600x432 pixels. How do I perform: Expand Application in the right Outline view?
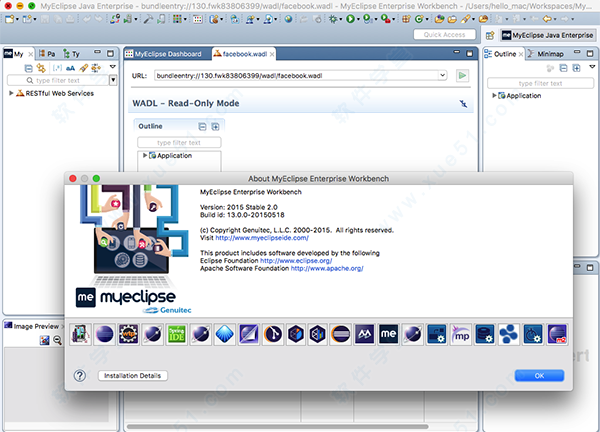(494, 95)
